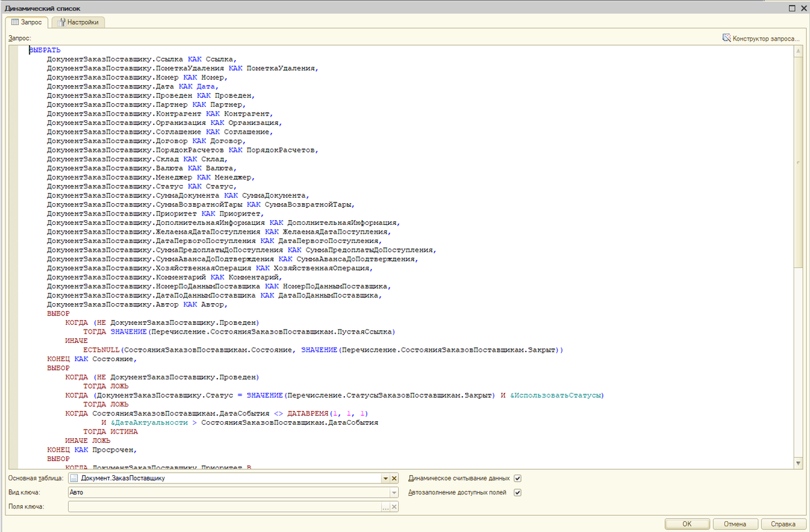Viewport: 810px width, 532px height.
Task: Click the line ending with КАК СуммаДокумента
Action: (x=178, y=194)
